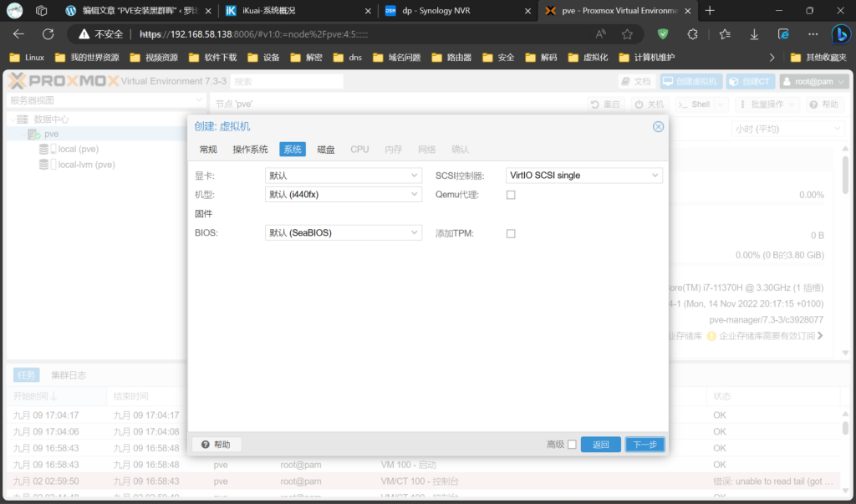Close the create VM dialog
The width and height of the screenshot is (856, 504).
coord(658,126)
